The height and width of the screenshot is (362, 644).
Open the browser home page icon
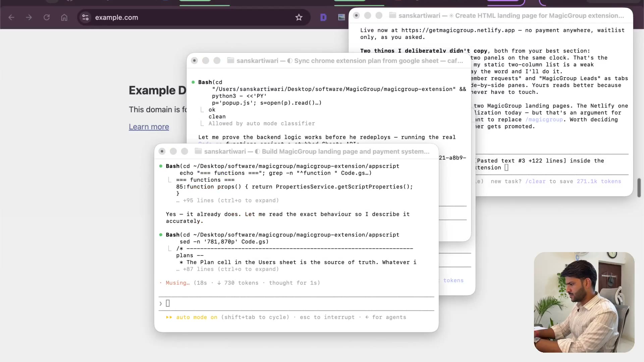pos(64,17)
